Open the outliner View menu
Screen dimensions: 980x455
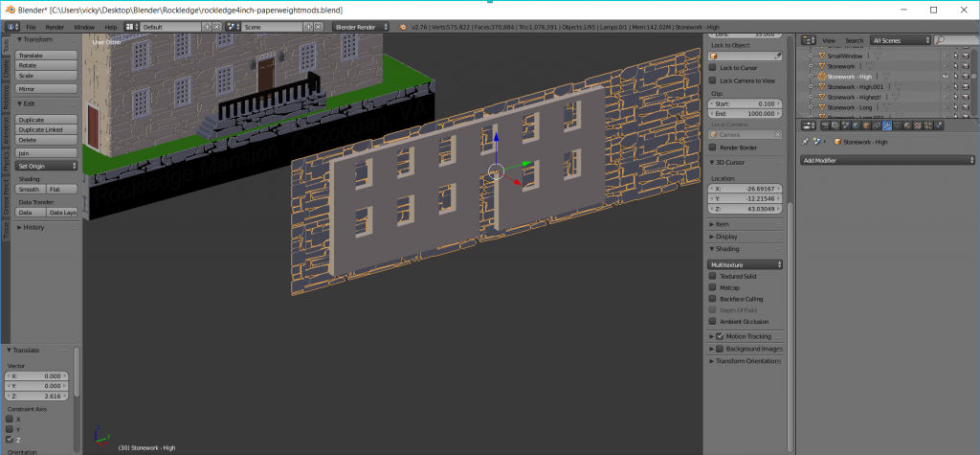pyautogui.click(x=829, y=40)
